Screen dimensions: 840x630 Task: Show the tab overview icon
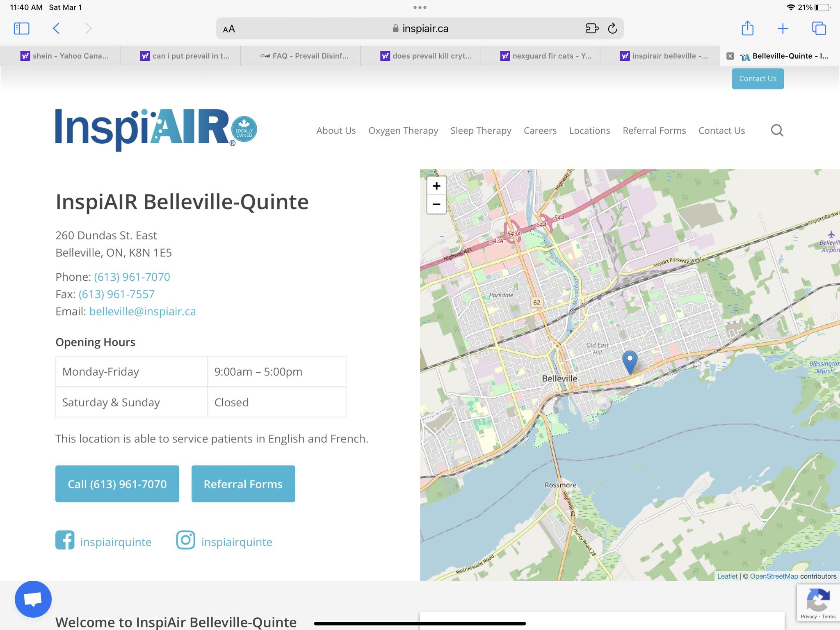(x=819, y=28)
